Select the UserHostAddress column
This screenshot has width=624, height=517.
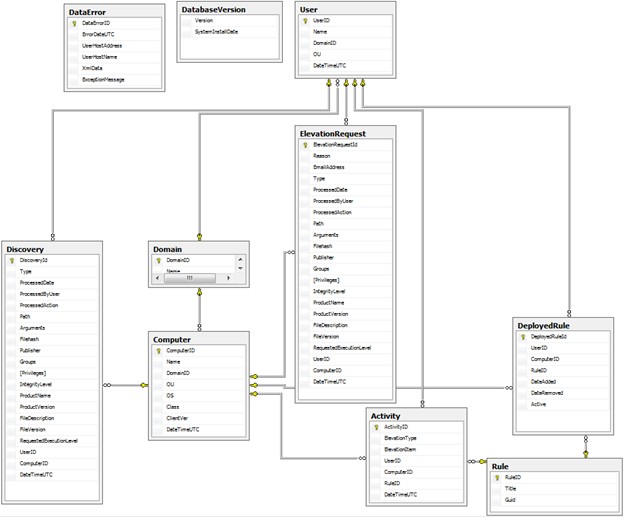coord(115,46)
